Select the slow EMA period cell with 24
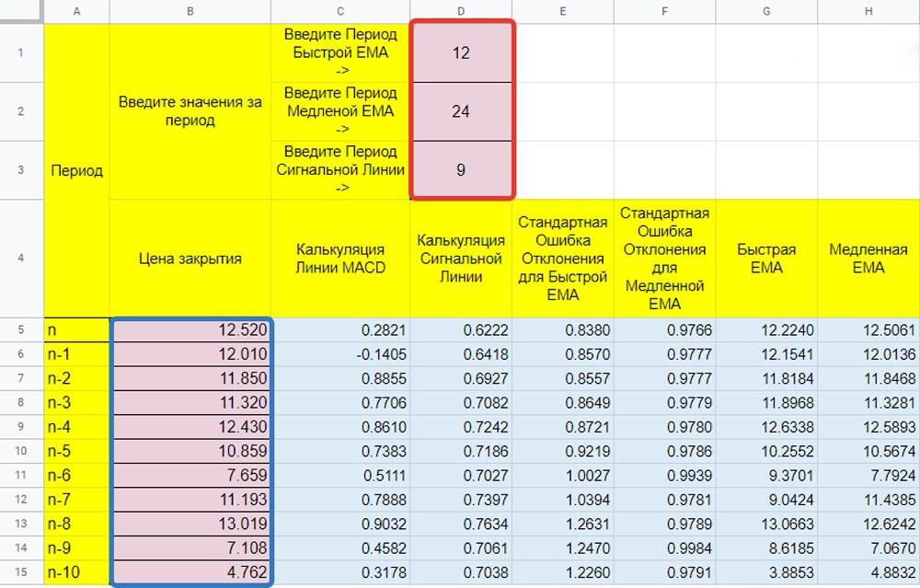 pos(461,111)
